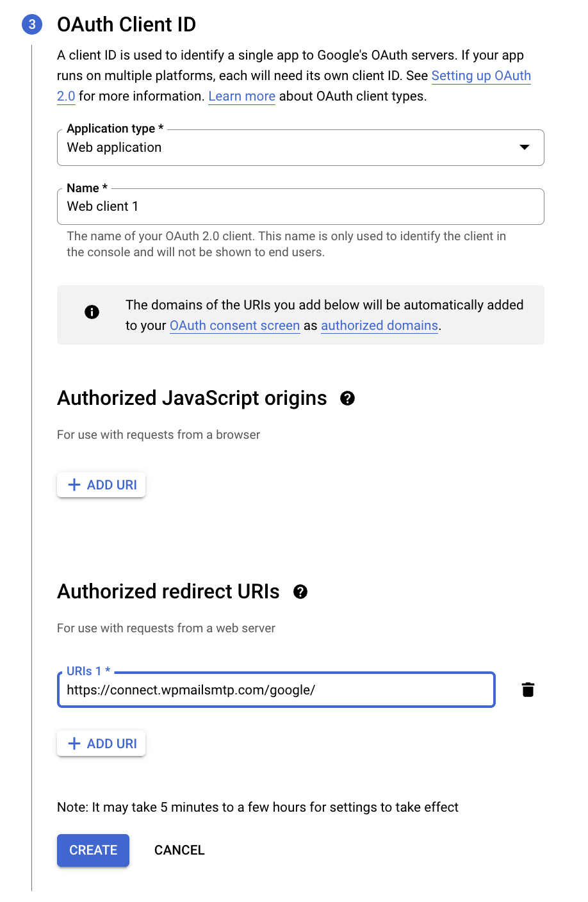
Task: Add another redirect URI
Action: tap(101, 744)
